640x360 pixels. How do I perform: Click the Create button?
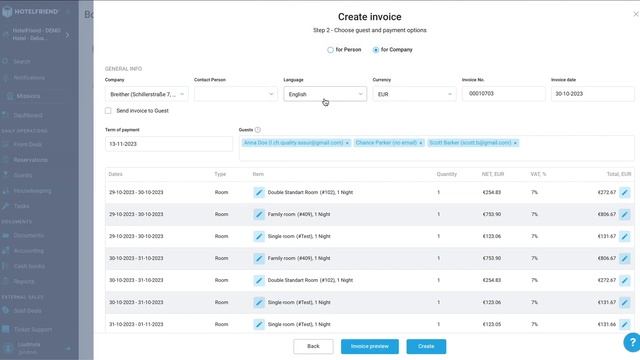[426, 347]
